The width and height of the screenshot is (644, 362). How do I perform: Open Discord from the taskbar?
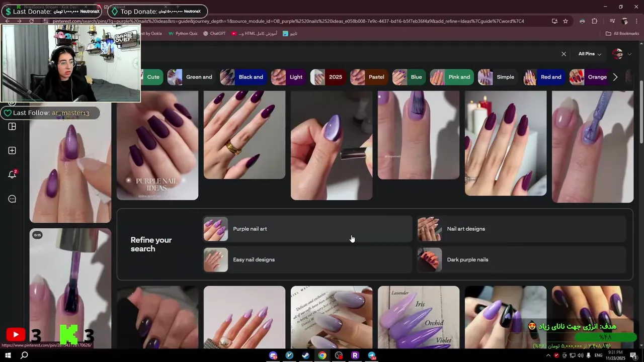[273, 355]
